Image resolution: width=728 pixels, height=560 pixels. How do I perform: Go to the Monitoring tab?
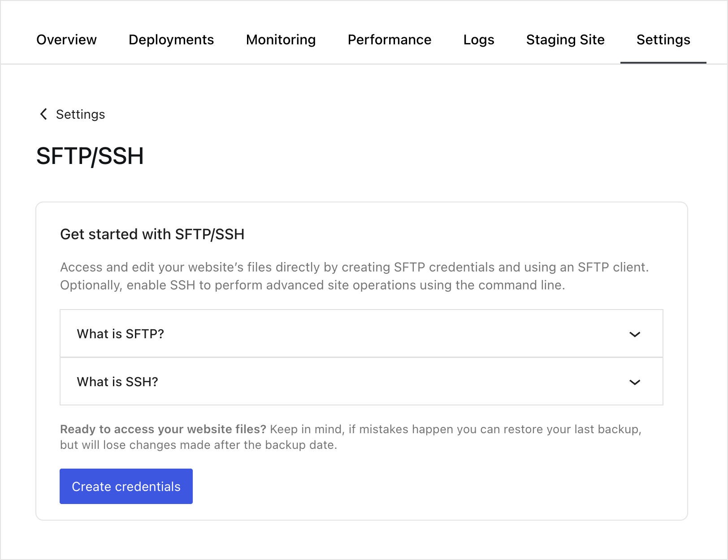tap(281, 39)
